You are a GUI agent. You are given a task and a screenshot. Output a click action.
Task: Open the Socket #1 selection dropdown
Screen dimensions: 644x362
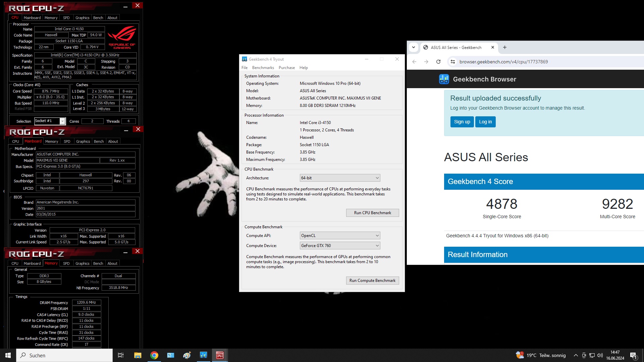pos(50,121)
